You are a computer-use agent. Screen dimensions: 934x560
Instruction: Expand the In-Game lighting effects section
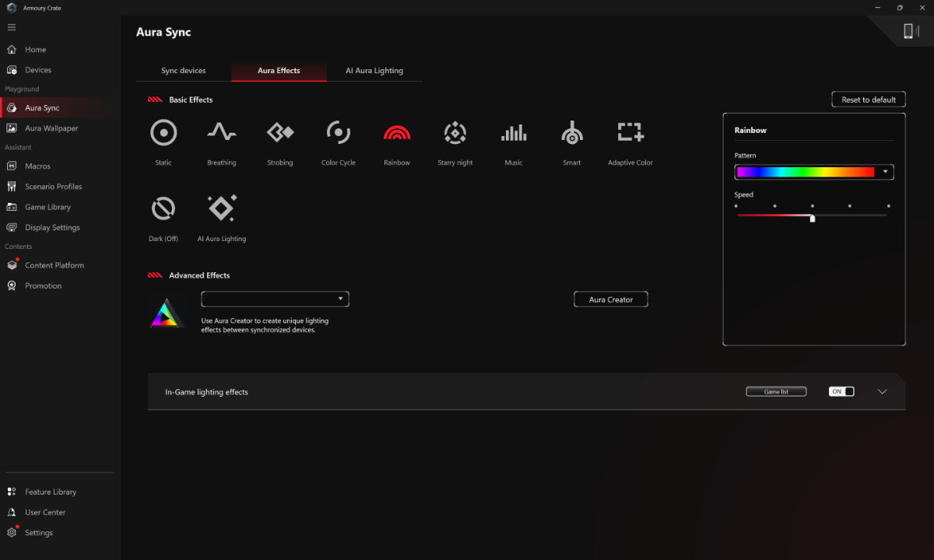click(x=882, y=392)
